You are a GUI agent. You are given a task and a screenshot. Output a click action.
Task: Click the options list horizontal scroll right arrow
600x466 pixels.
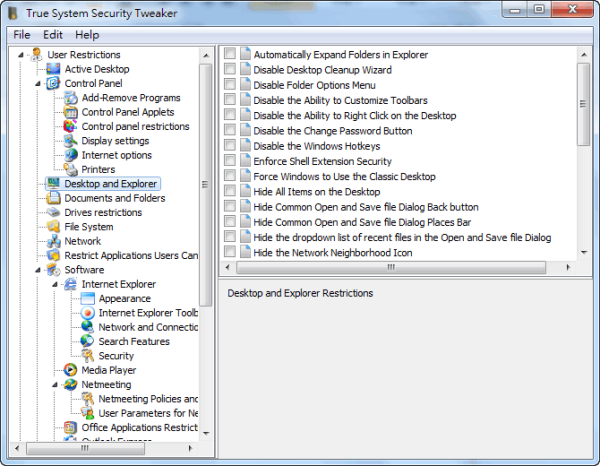(568, 267)
